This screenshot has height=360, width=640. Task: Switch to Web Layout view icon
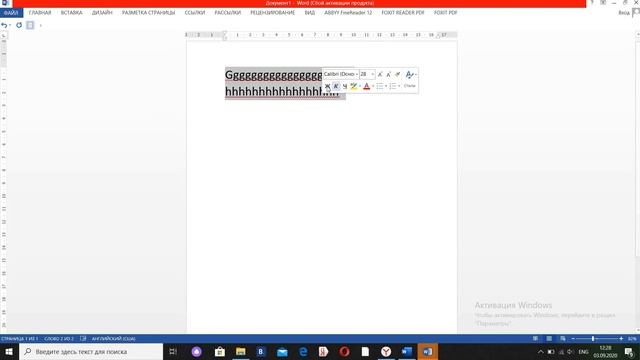[563, 338]
